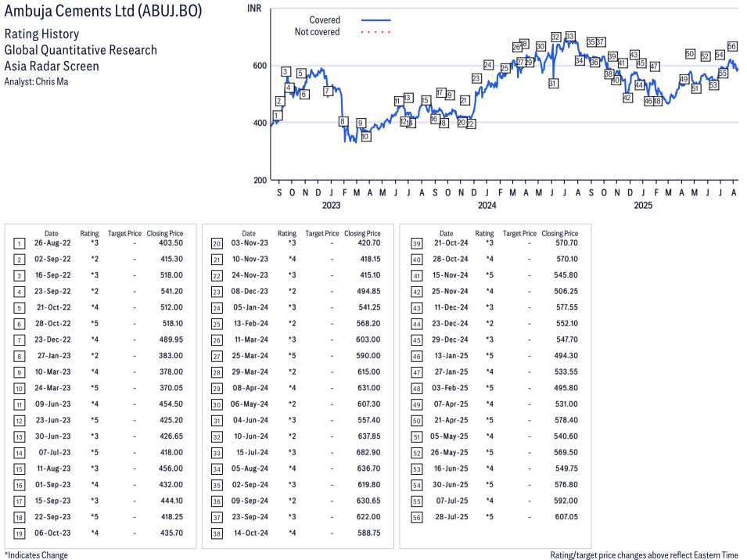Click the numbered box 56 in the third table
The image size is (747, 560).
[416, 518]
